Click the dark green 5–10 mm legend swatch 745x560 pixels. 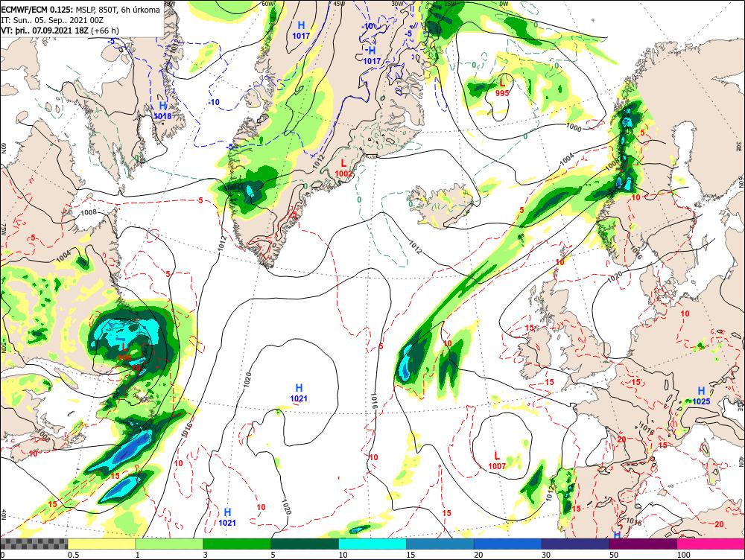click(305, 544)
